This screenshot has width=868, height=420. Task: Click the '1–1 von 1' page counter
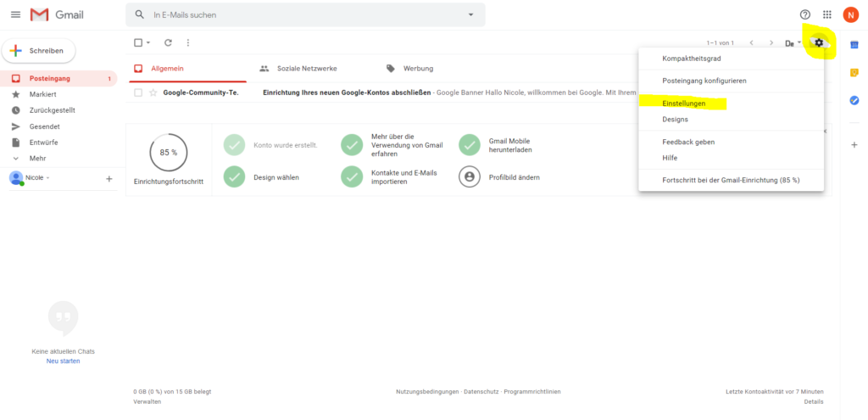721,42
